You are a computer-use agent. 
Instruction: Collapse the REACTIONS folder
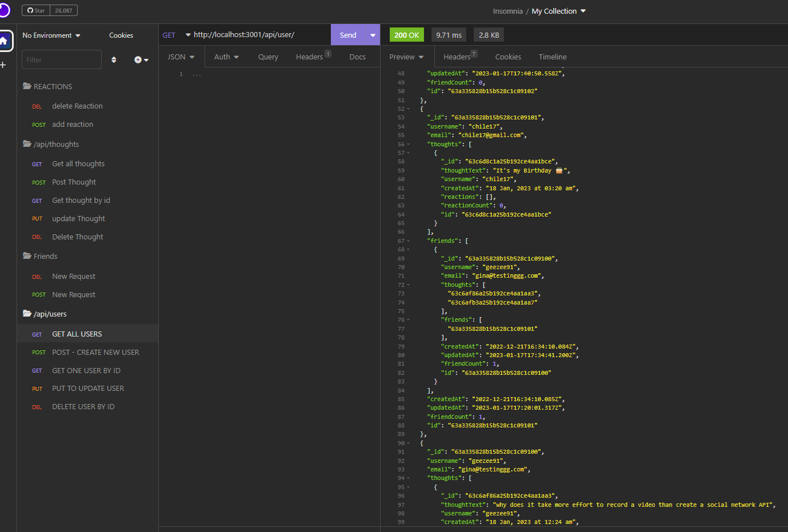tap(47, 86)
